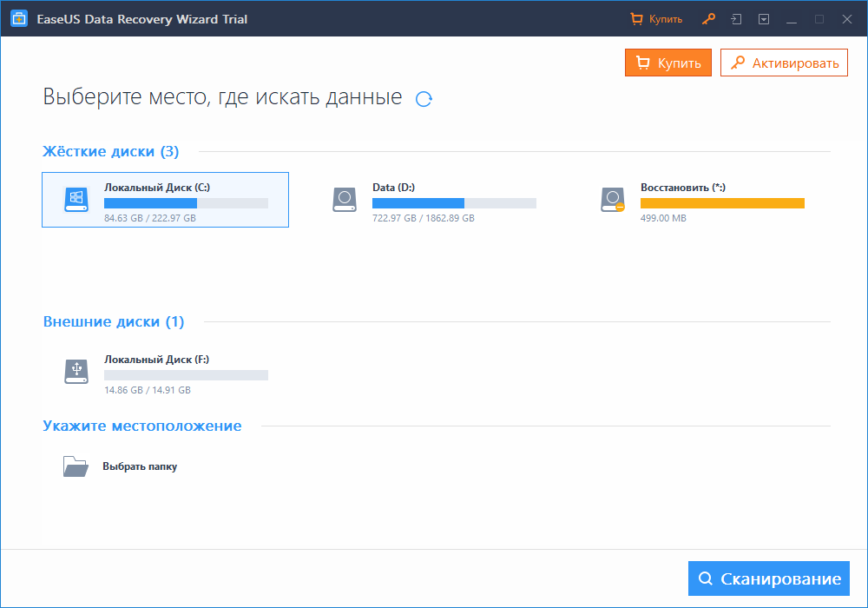Click the Data (D:) label
This screenshot has height=608, width=868.
[x=393, y=188]
